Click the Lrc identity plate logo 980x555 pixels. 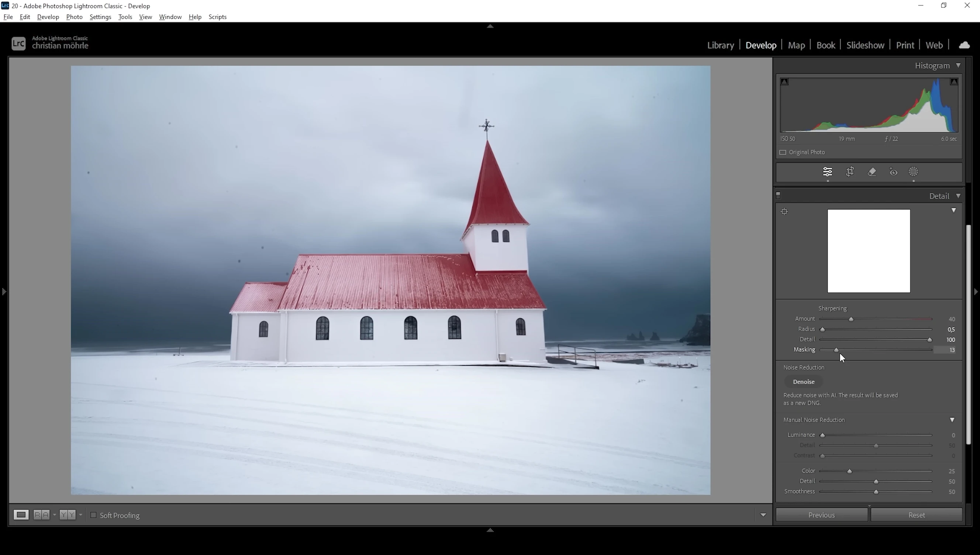pos(18,44)
